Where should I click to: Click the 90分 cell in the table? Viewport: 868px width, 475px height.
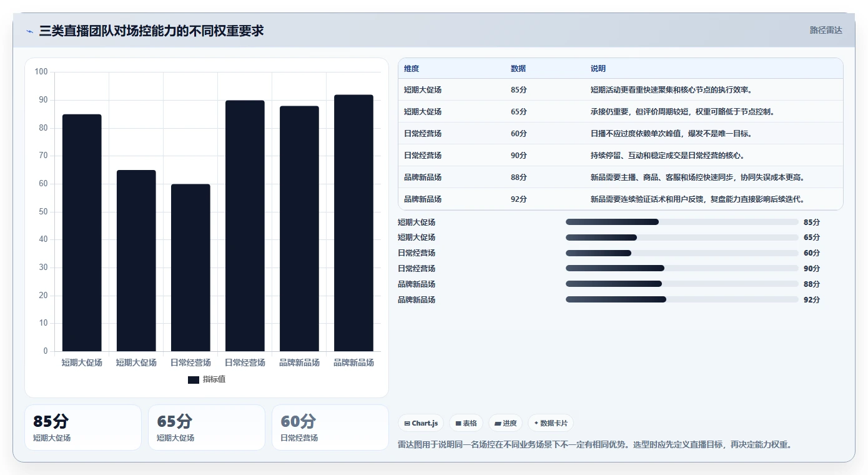click(x=519, y=156)
